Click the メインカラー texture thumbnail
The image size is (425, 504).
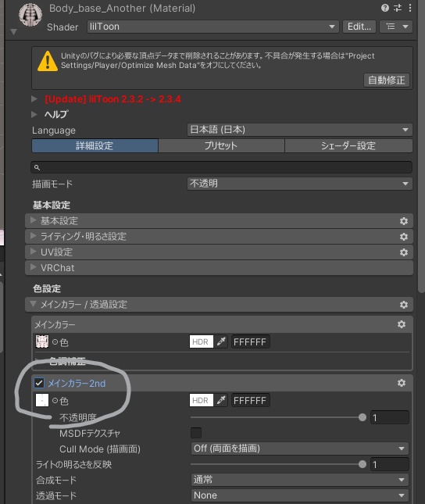[42, 341]
